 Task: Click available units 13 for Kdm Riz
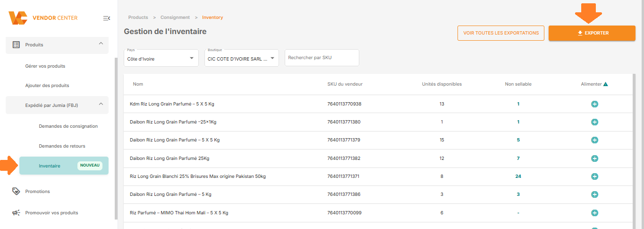442,104
